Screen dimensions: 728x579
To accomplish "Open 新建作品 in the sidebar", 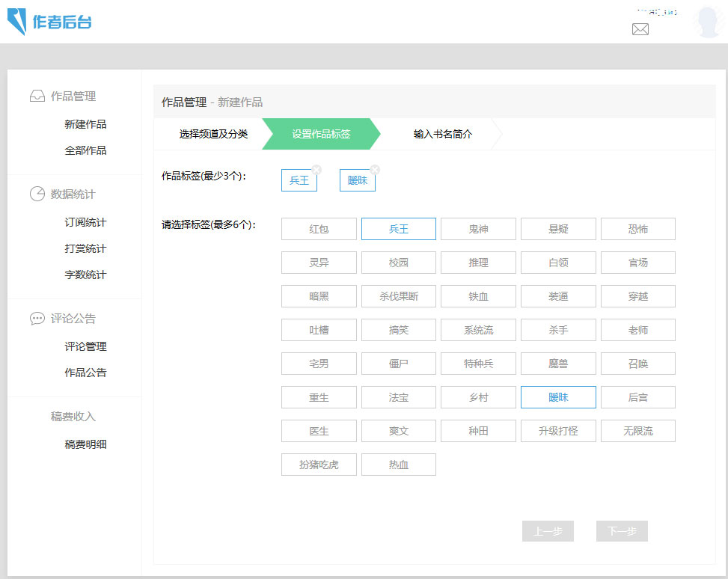I will click(85, 124).
